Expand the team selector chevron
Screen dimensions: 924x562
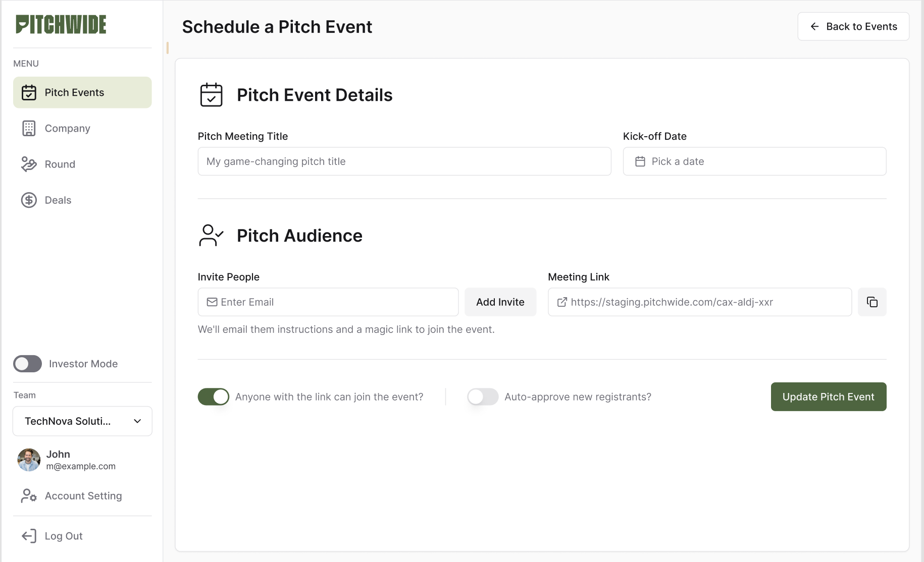[137, 421]
